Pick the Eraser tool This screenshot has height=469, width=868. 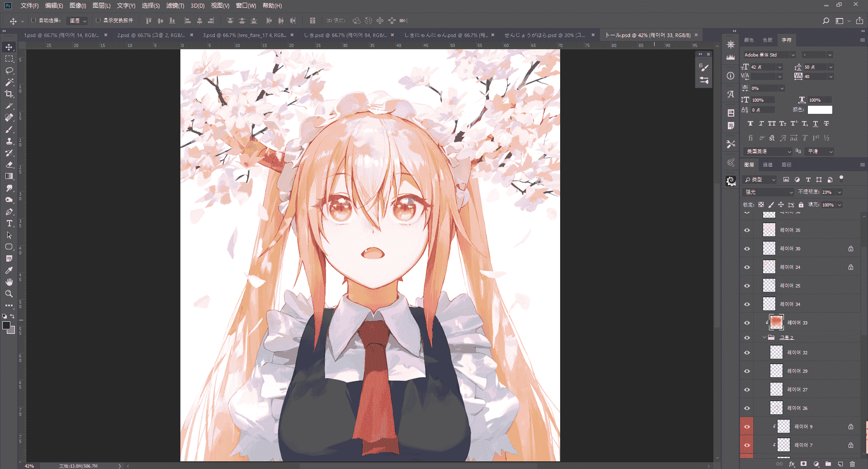pos(9,164)
